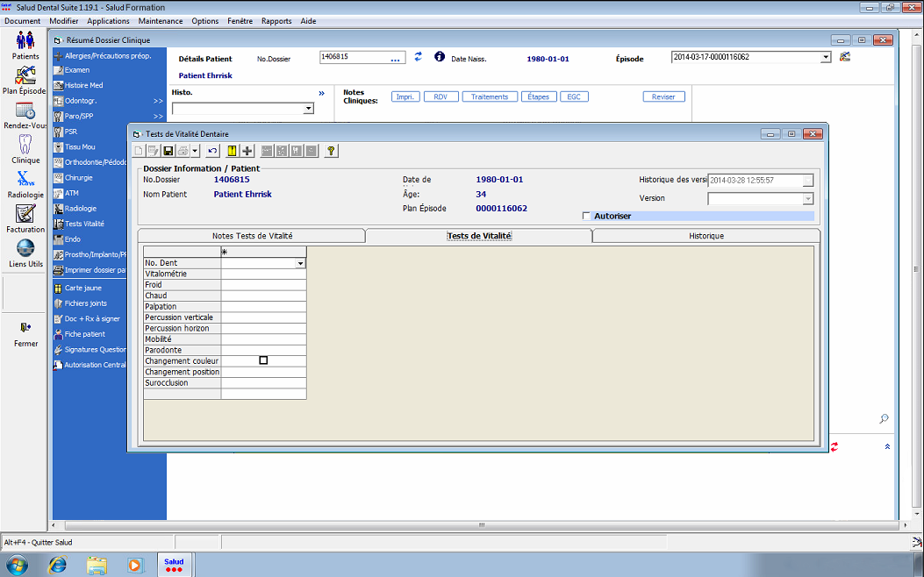Click the undo arrow toolbar icon
This screenshot has width=924, height=577.
212,151
